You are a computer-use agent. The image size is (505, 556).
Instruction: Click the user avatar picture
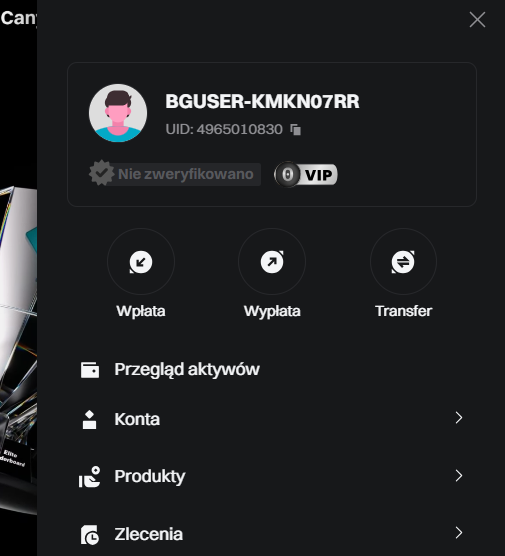click(x=118, y=113)
